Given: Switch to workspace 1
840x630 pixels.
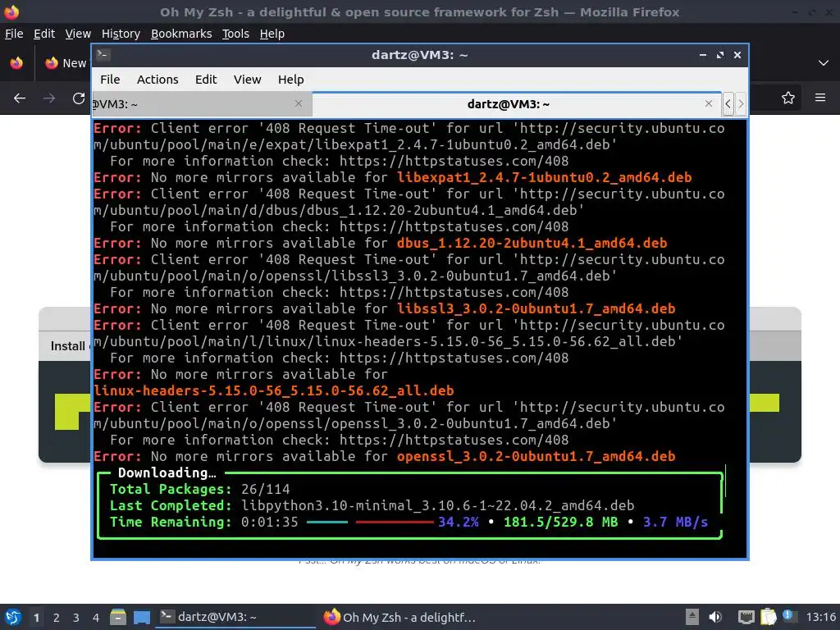Looking at the screenshot, I should pos(36,617).
